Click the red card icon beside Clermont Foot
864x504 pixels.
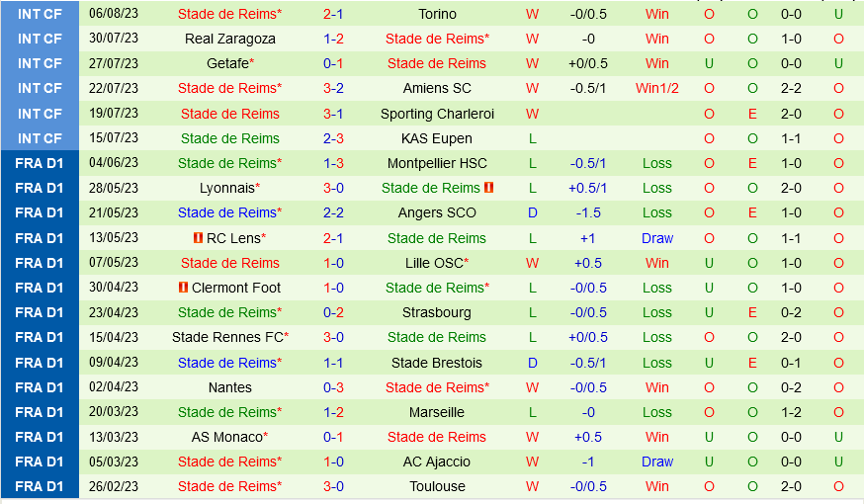pos(184,288)
